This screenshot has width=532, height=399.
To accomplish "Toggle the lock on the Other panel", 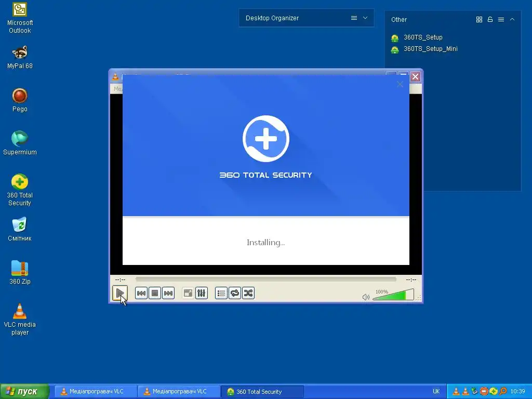I will (x=490, y=20).
